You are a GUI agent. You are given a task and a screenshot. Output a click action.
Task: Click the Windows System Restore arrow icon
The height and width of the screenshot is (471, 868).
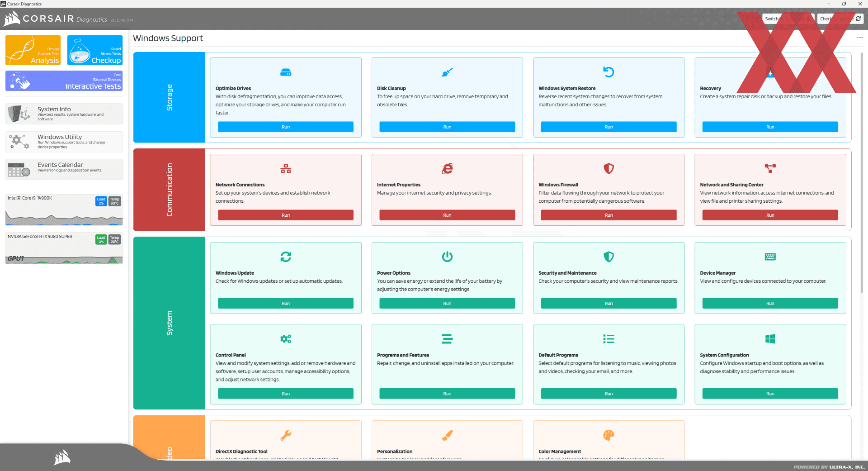(609, 72)
